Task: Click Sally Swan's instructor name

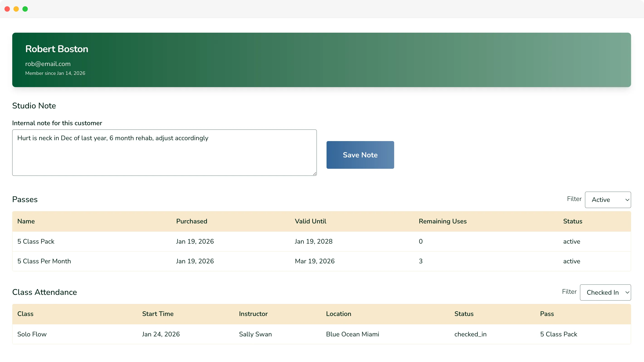Action: click(x=255, y=334)
